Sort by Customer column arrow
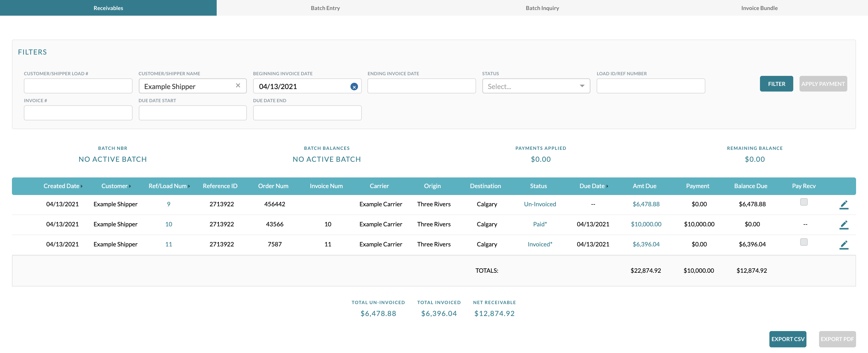Screen dimensions: 868x353 coord(130,186)
